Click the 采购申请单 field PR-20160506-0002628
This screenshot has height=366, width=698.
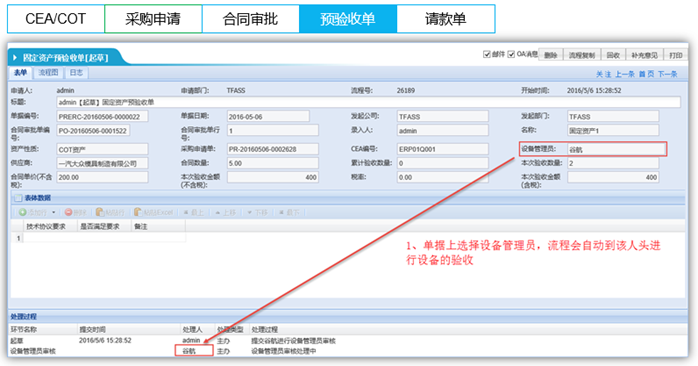click(272, 149)
